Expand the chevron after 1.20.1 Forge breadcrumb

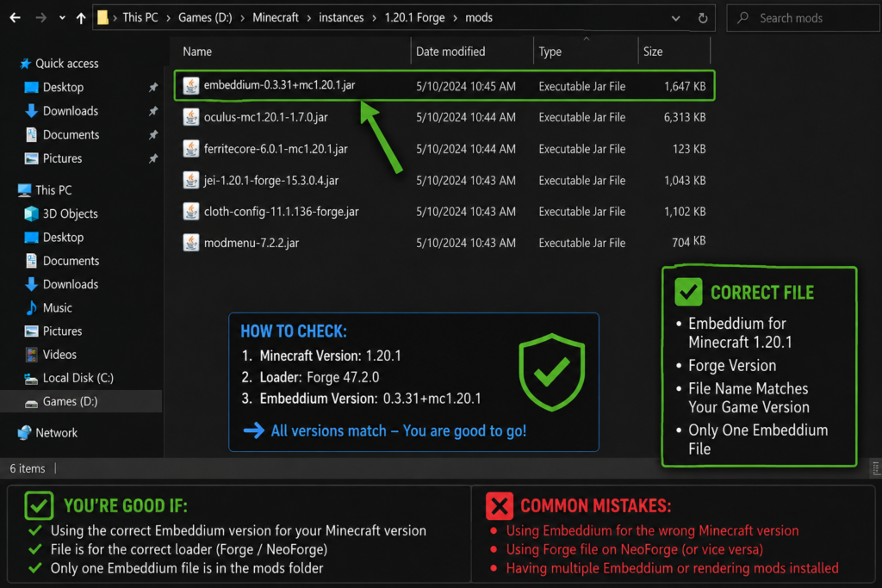[x=455, y=18]
